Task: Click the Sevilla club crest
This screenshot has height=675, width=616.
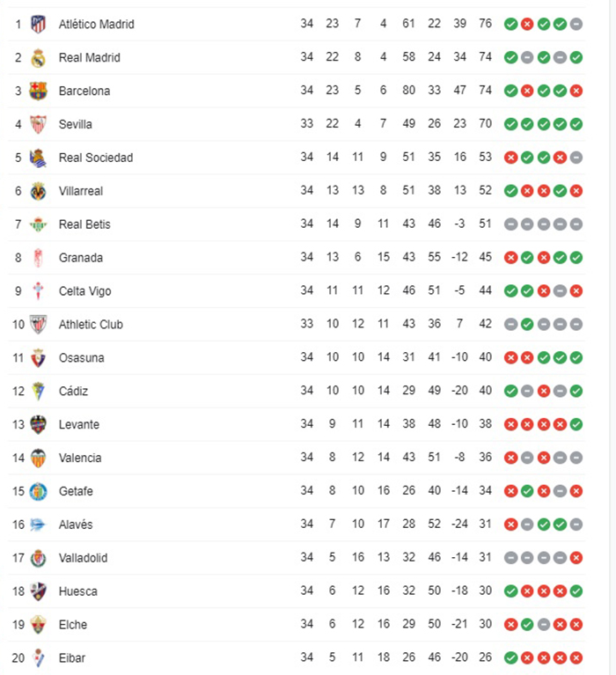Action: pyautogui.click(x=39, y=124)
